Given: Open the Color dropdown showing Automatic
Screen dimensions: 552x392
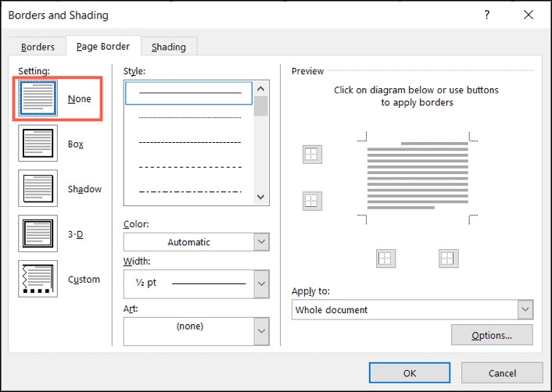Looking at the screenshot, I should point(196,242).
